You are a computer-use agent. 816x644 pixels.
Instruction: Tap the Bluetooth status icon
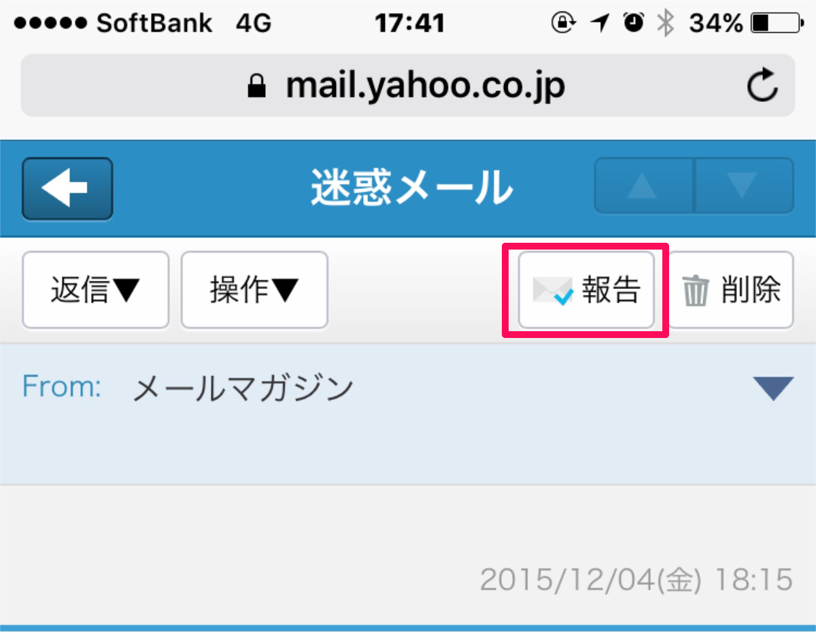point(665,24)
